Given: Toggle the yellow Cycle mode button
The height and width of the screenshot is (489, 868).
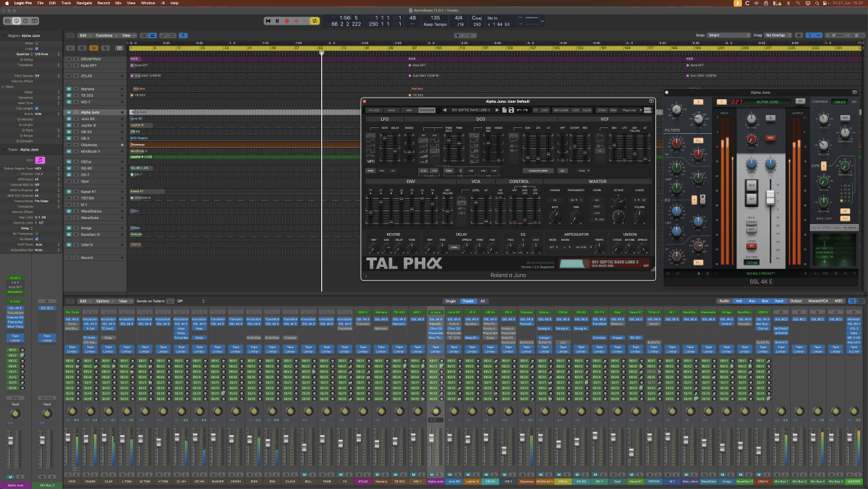Looking at the screenshot, I should point(315,21).
